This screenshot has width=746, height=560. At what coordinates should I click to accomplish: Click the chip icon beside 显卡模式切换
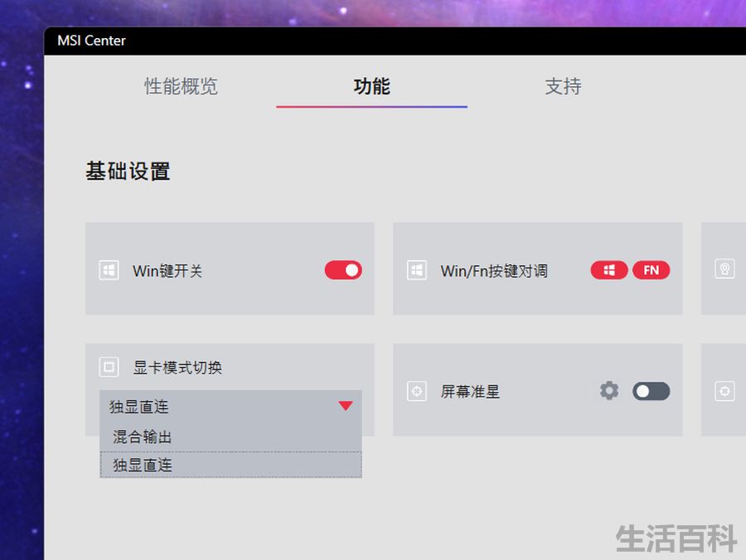pos(109,367)
